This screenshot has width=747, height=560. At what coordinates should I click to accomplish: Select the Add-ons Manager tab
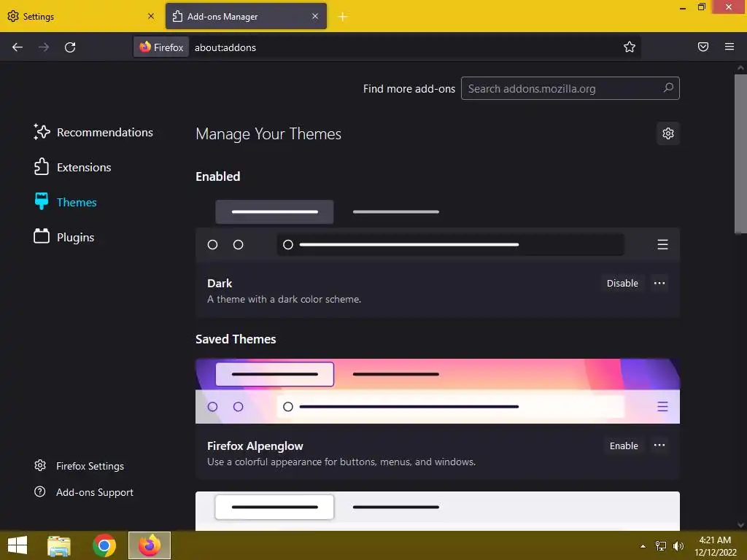246,16
